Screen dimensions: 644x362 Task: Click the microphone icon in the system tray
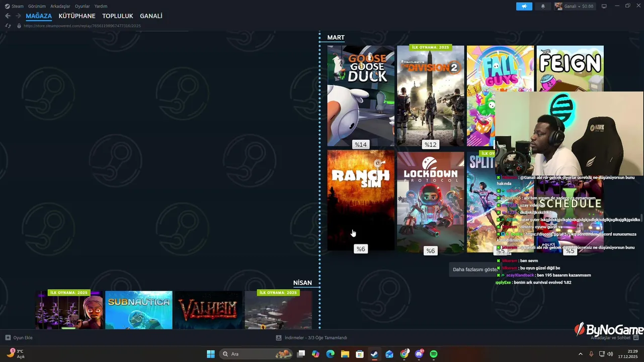click(x=591, y=354)
